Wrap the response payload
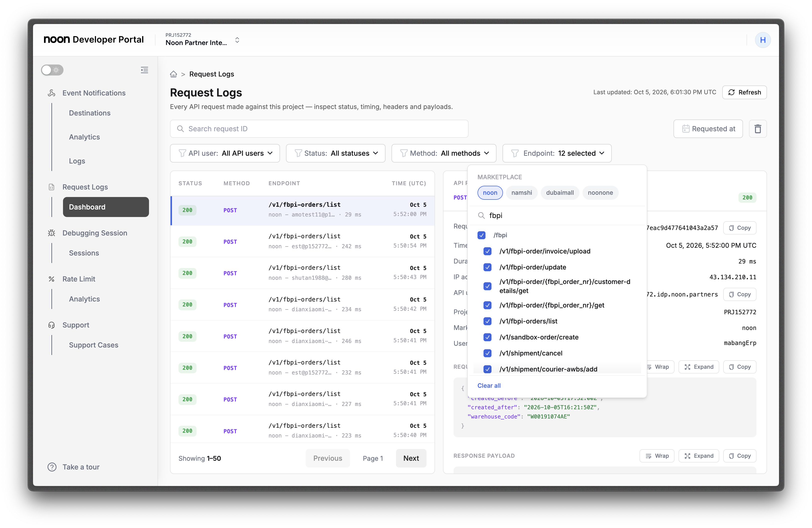Image resolution: width=812 pixels, height=528 pixels. click(x=656, y=456)
